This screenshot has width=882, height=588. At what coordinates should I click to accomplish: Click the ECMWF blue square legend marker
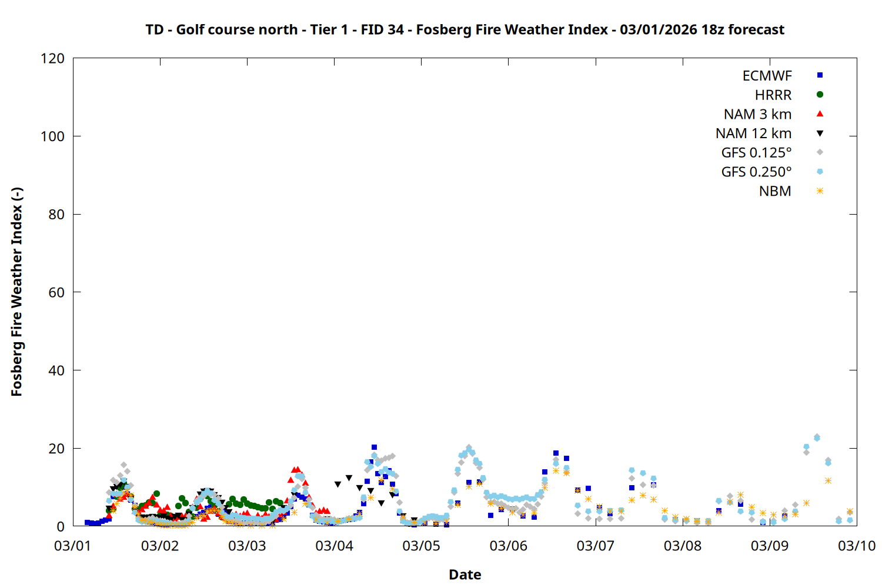[820, 75]
